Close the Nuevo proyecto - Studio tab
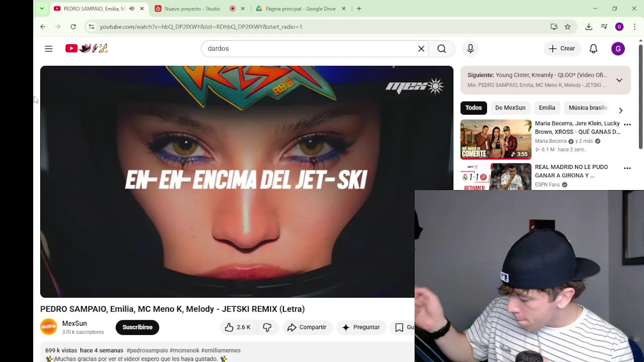644x362 pixels. [243, 9]
